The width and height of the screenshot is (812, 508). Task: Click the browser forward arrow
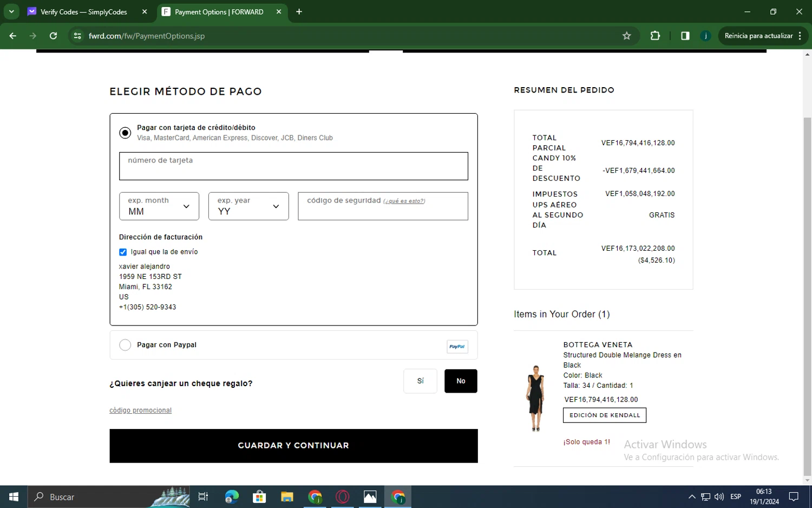tap(33, 36)
